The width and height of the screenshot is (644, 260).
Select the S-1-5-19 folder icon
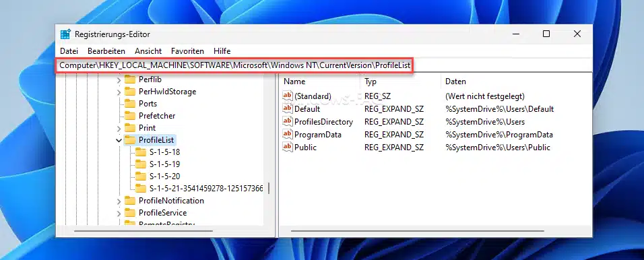[x=141, y=164]
